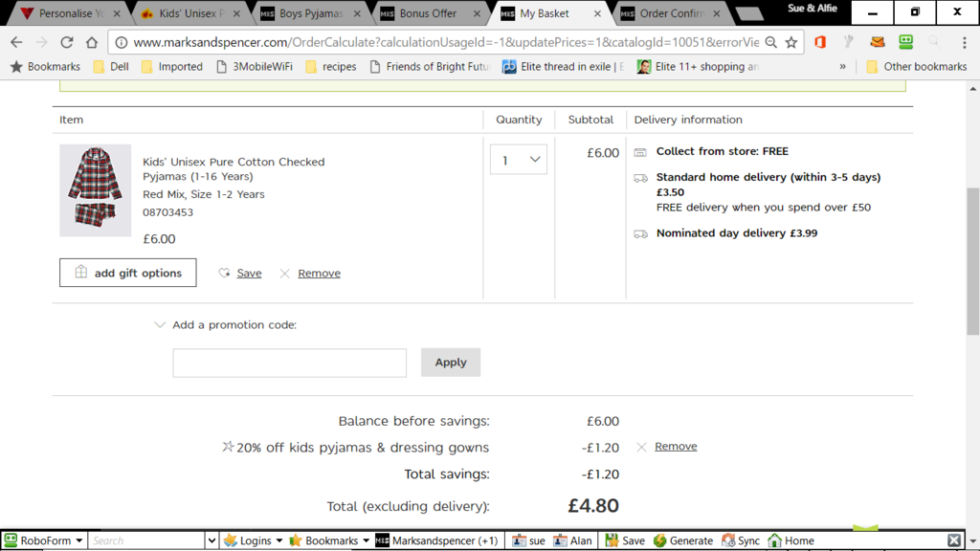Viewport: 980px width, 551px height.
Task: Open the pyjamas product thumbnail
Action: coord(95,190)
